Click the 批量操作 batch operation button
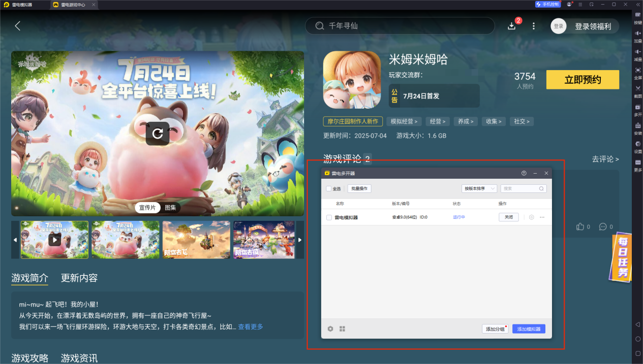643x364 pixels. coord(359,188)
